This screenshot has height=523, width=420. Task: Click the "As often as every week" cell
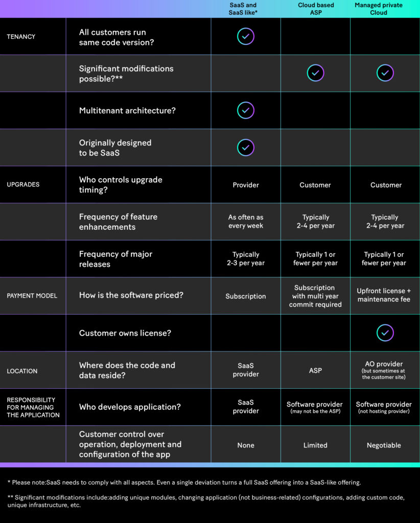[x=246, y=222]
